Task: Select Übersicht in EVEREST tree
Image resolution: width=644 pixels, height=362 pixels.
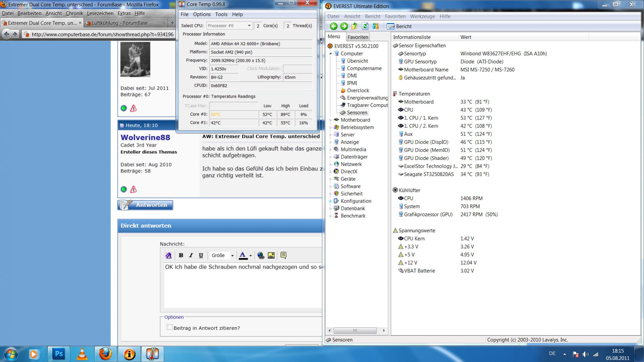Action: pos(357,61)
